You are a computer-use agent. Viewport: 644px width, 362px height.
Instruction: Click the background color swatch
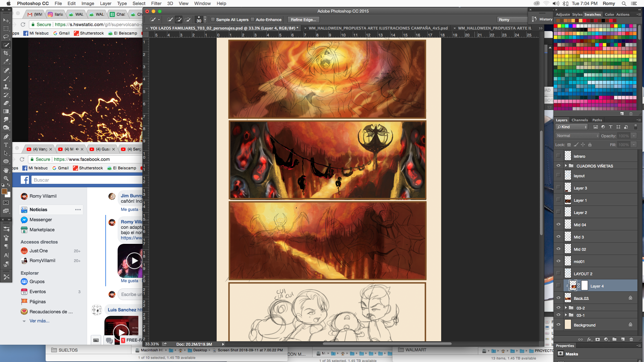(x=8, y=195)
